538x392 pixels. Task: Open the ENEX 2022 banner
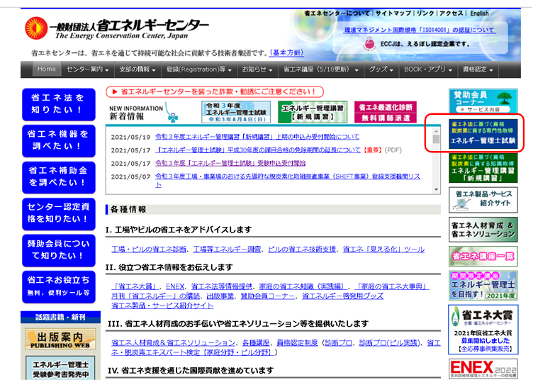(x=483, y=369)
